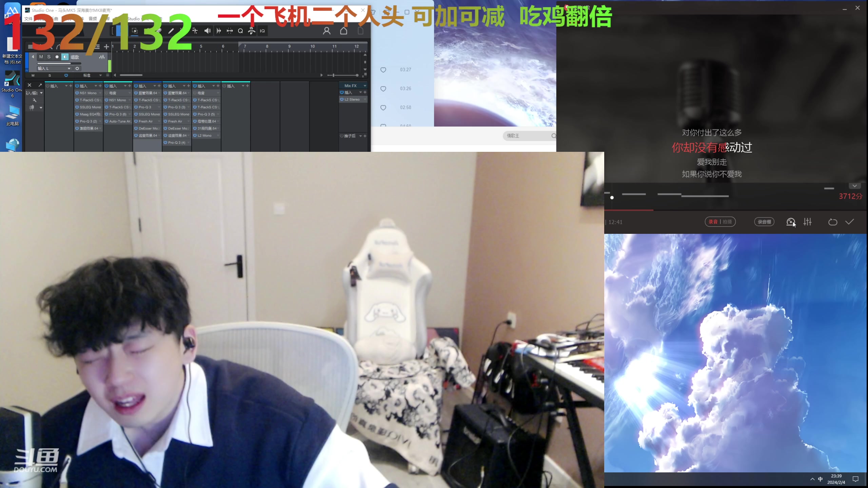868x488 pixels.
Task: Solo the 唱歌 track with the S button
Action: coord(49,57)
